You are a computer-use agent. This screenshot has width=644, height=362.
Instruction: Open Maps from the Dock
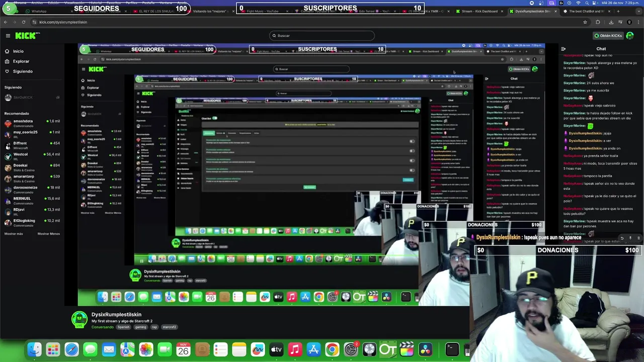[127, 349]
